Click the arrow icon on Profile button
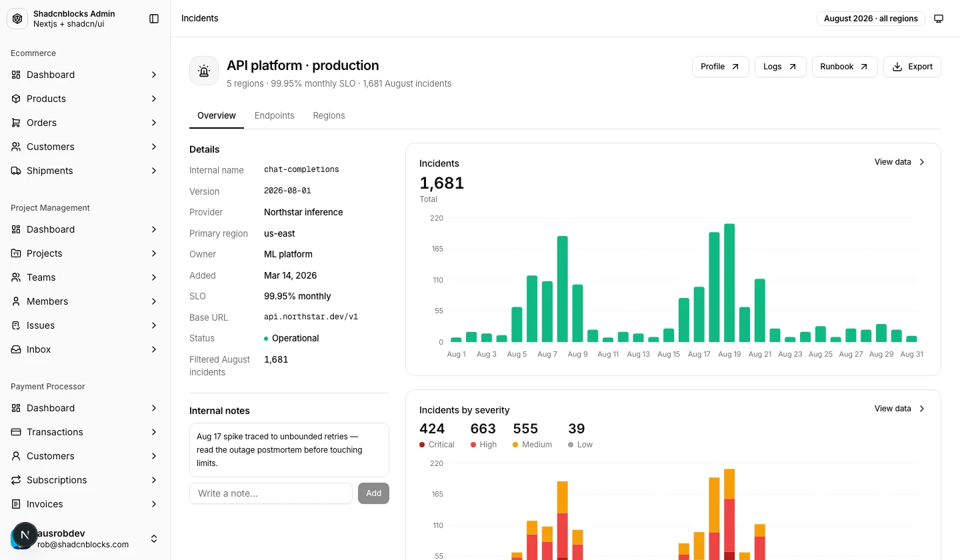Viewport: 960px width, 560px height. coord(735,67)
